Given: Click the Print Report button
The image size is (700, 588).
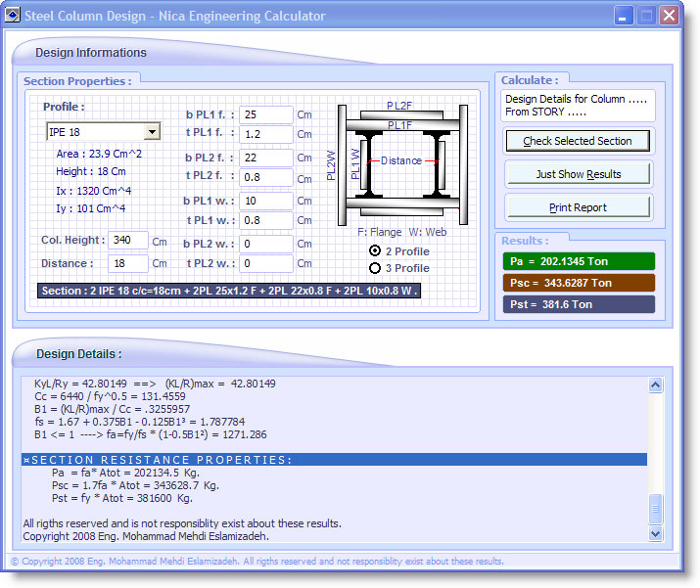Looking at the screenshot, I should click(578, 207).
